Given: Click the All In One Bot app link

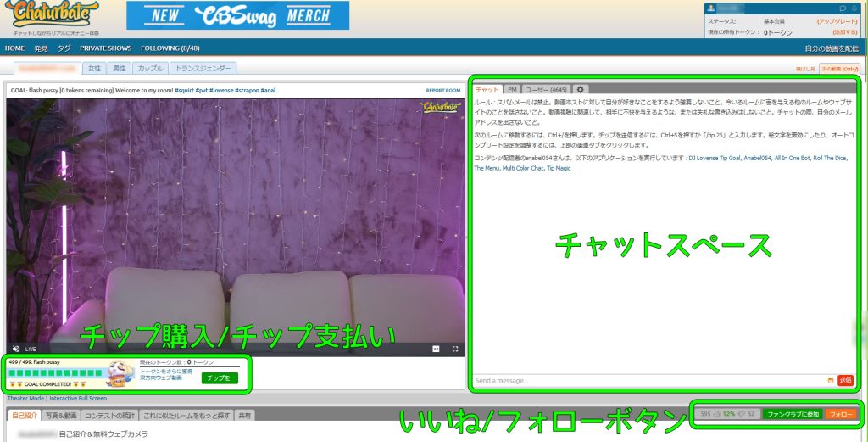Looking at the screenshot, I should pyautogui.click(x=793, y=158).
